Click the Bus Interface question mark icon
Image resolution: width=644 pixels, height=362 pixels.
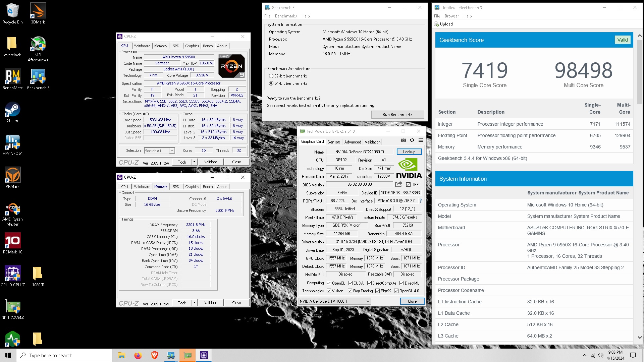click(x=421, y=201)
